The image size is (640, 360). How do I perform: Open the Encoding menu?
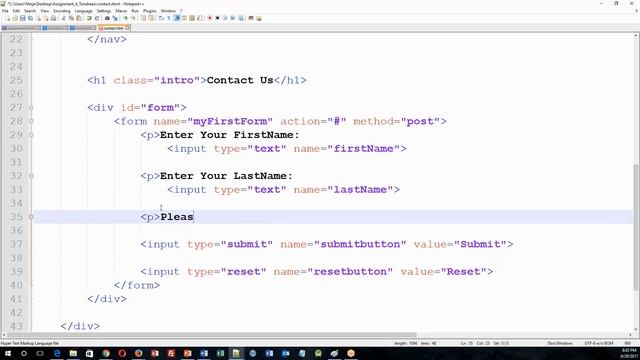coord(62,11)
